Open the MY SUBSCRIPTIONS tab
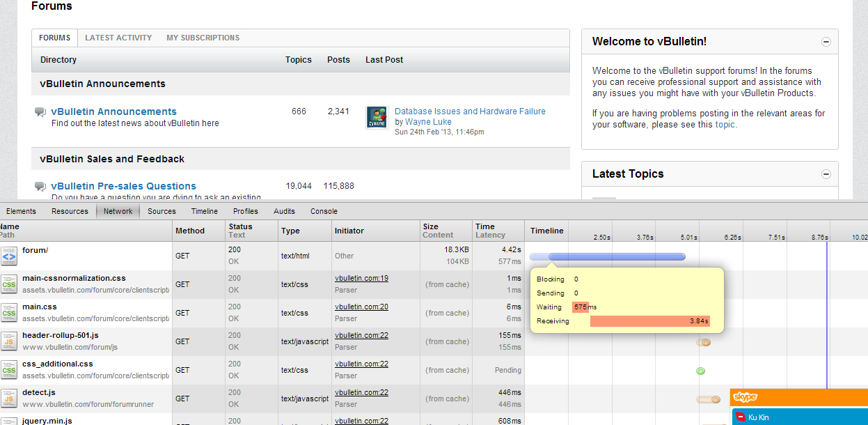 203,38
